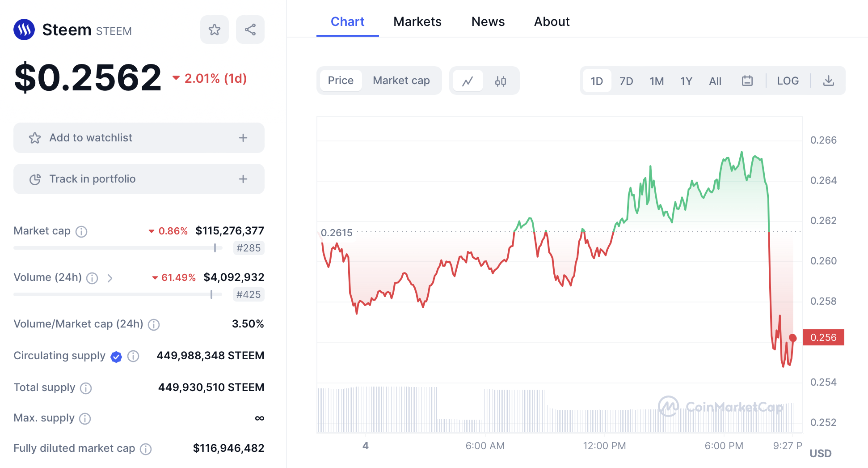Download chart data icon
This screenshot has width=868, height=468.
(x=829, y=81)
